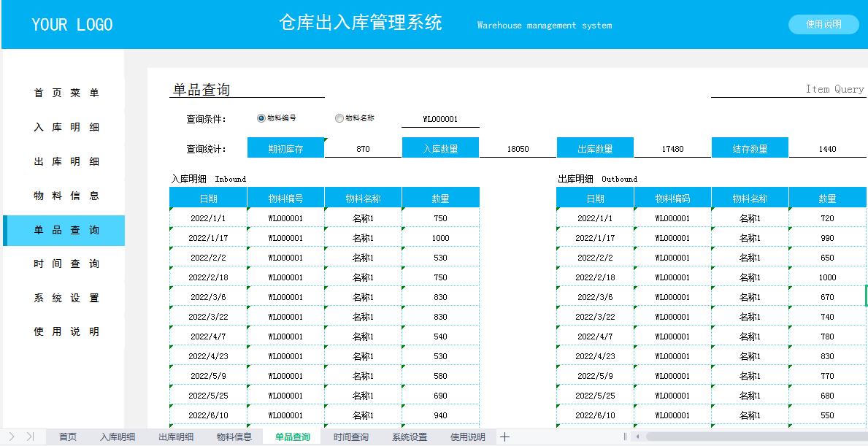This screenshot has width=868, height=446.
Task: Select the 物料名称 radio button
Action: point(339,118)
